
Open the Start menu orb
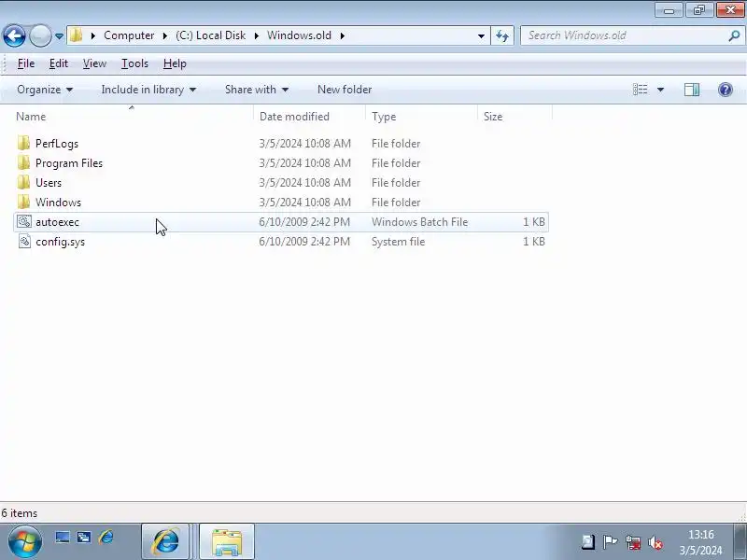24,541
